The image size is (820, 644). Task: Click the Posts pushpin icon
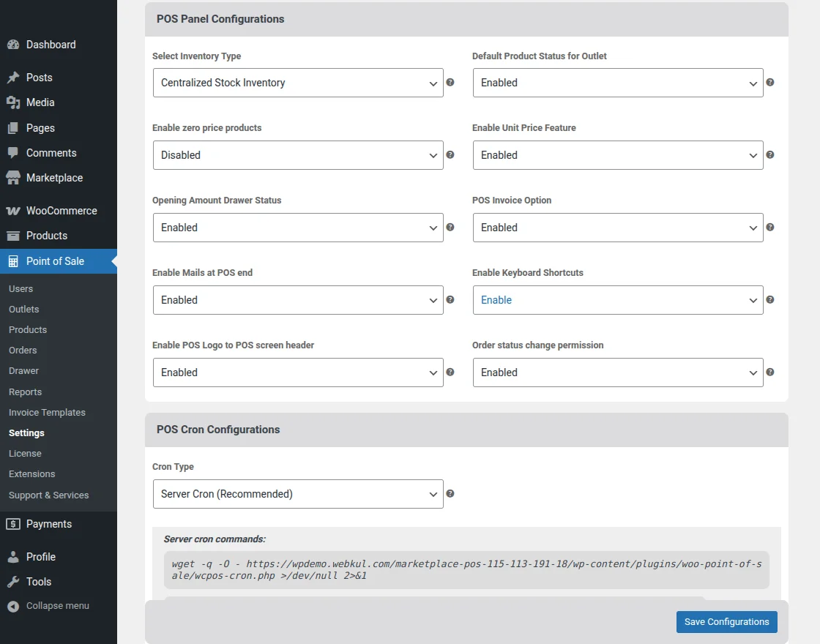(13, 78)
